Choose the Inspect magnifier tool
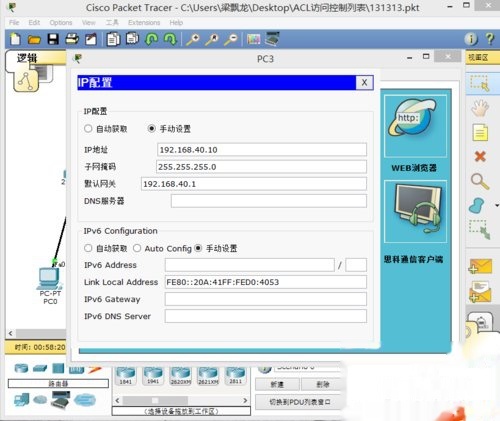The height and width of the screenshot is (421, 500). click(x=480, y=181)
